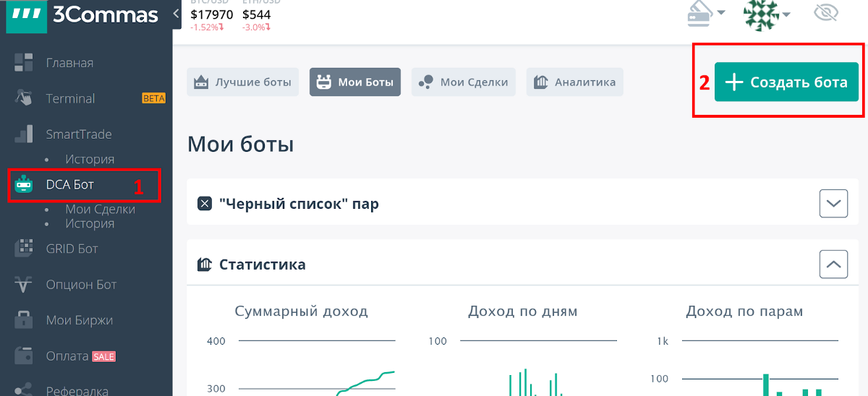This screenshot has height=396, width=868.
Task: Open Главная in the sidebar
Action: tap(69, 63)
